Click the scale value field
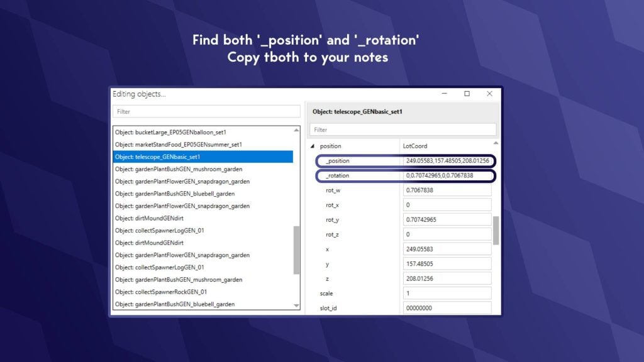Viewport: 644px width, 362px height. [x=447, y=293]
